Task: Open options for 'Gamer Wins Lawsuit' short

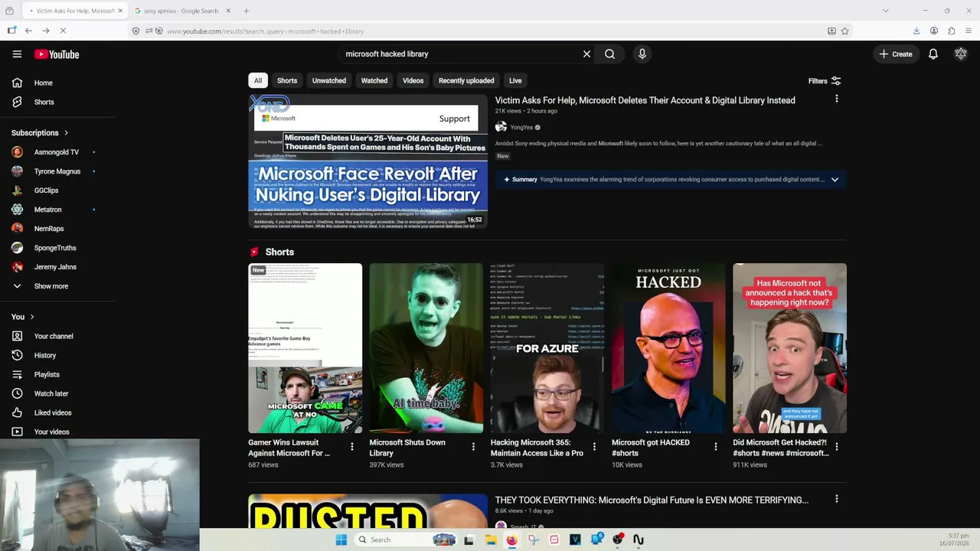Action: pyautogui.click(x=352, y=446)
